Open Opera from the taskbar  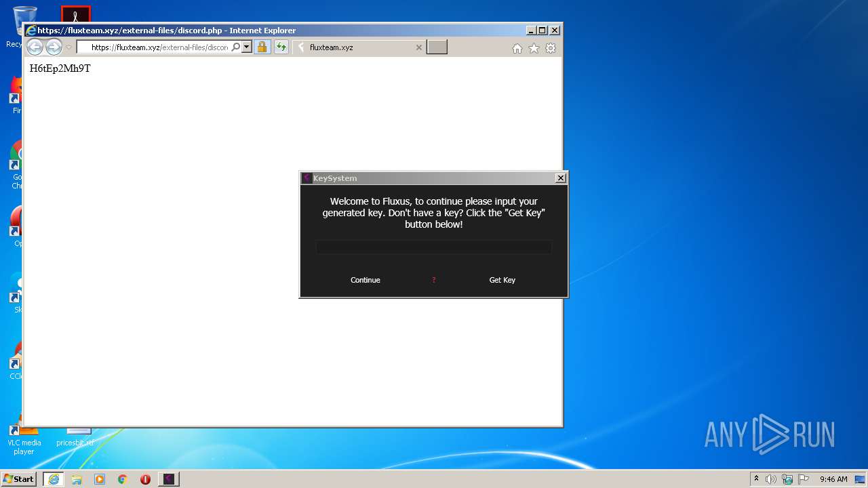[x=145, y=479]
